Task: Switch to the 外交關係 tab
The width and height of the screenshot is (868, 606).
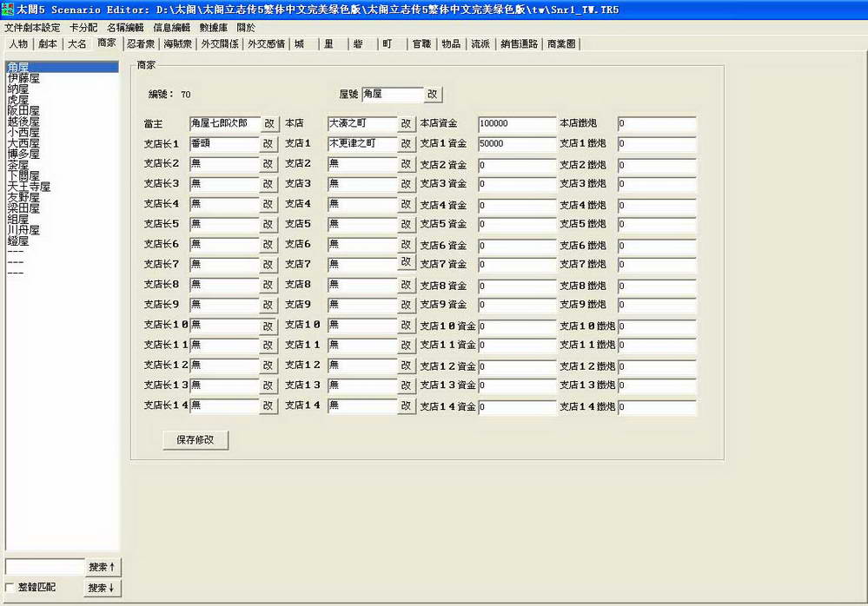Action: (x=220, y=43)
